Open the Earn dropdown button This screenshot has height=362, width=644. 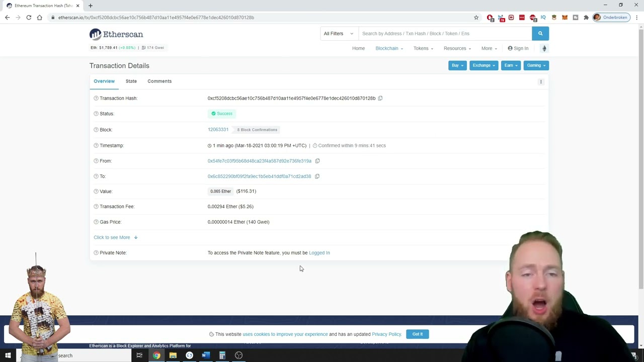(511, 65)
